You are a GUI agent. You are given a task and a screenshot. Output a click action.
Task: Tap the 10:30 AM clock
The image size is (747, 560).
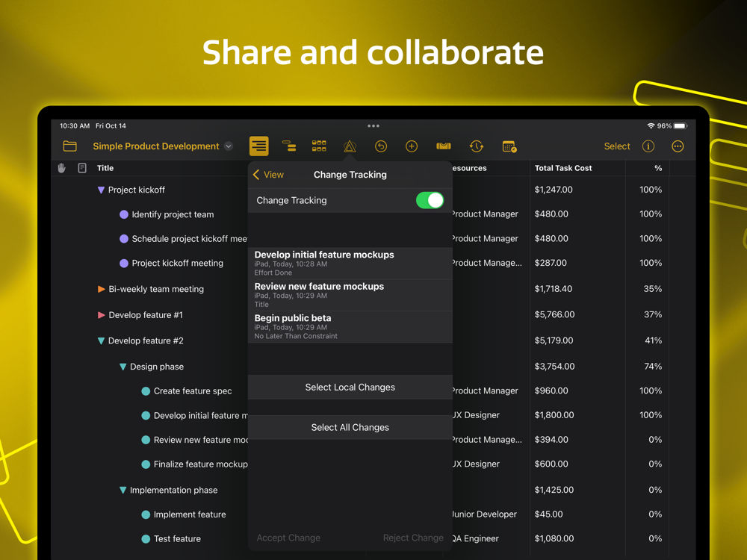coord(75,125)
